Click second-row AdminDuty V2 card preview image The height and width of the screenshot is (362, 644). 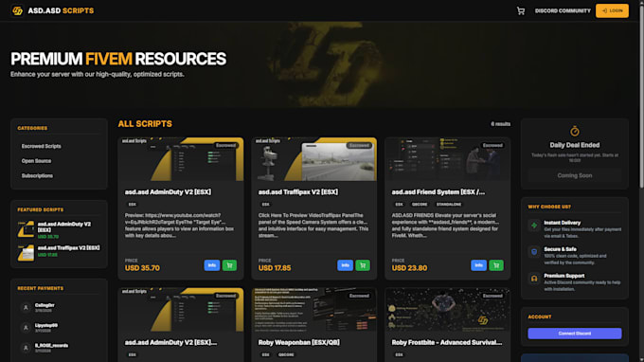(x=181, y=309)
